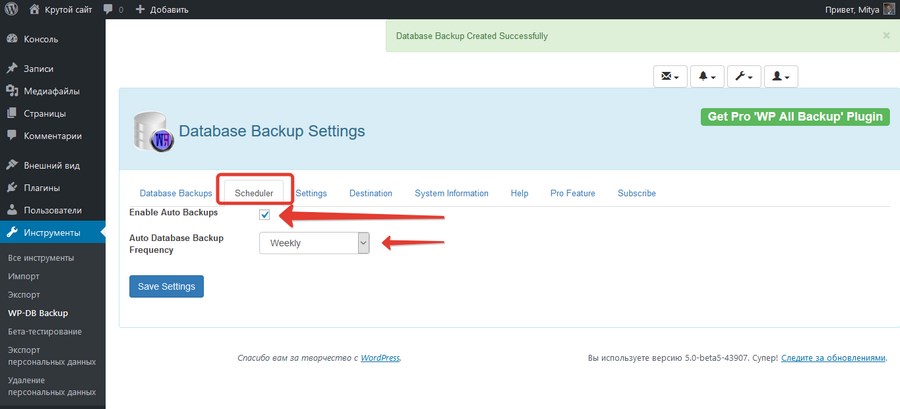Viewport: 900px width, 409px height.
Task: Click the Страницы pages icon
Action: coord(11,114)
